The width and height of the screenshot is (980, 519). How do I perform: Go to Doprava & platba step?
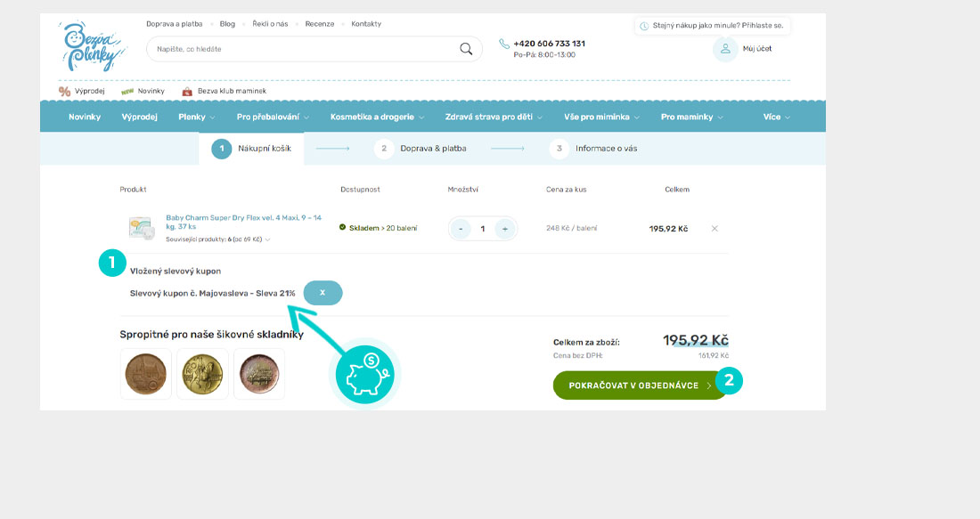click(x=421, y=149)
